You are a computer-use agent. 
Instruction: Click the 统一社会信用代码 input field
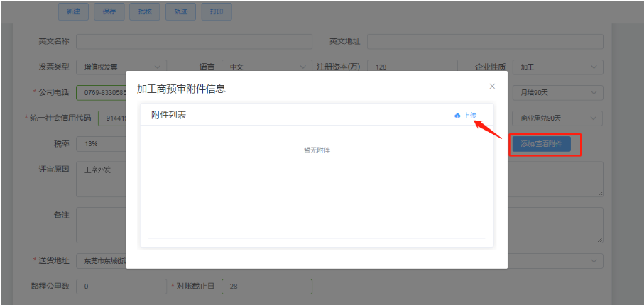112,118
